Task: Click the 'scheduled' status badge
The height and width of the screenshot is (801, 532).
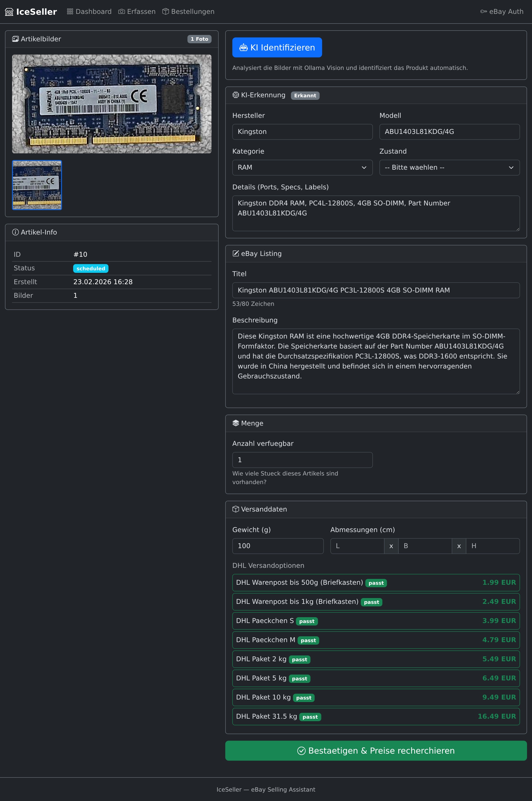Action: point(91,268)
